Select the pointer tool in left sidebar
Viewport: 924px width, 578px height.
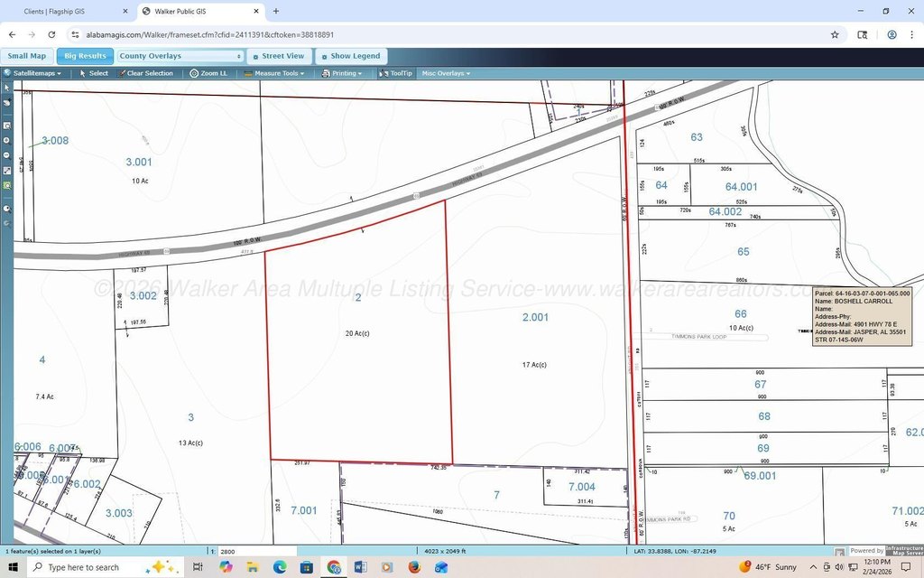pos(7,88)
